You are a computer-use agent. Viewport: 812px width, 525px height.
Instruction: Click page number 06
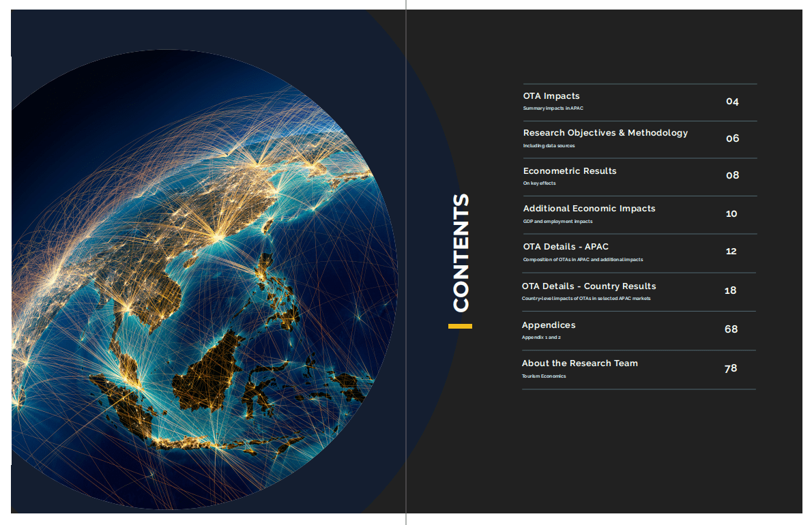click(732, 138)
